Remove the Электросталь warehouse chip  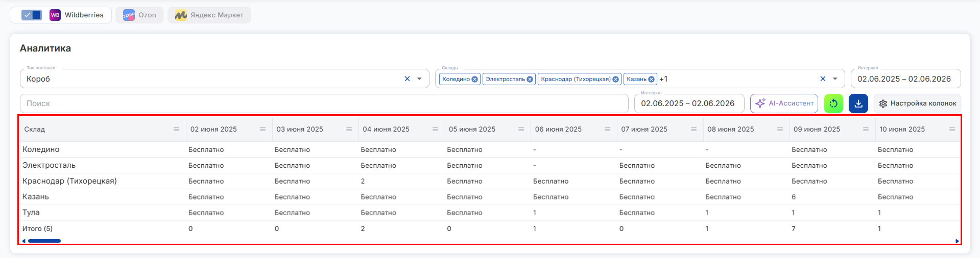pyautogui.click(x=530, y=79)
